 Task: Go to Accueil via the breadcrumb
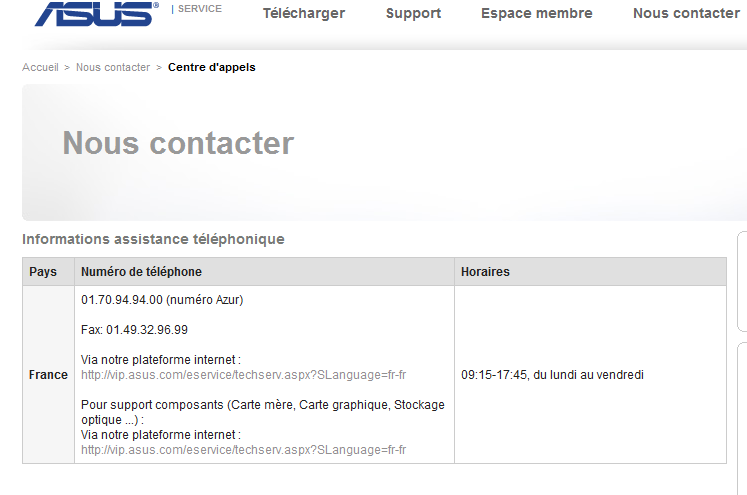click(x=40, y=67)
